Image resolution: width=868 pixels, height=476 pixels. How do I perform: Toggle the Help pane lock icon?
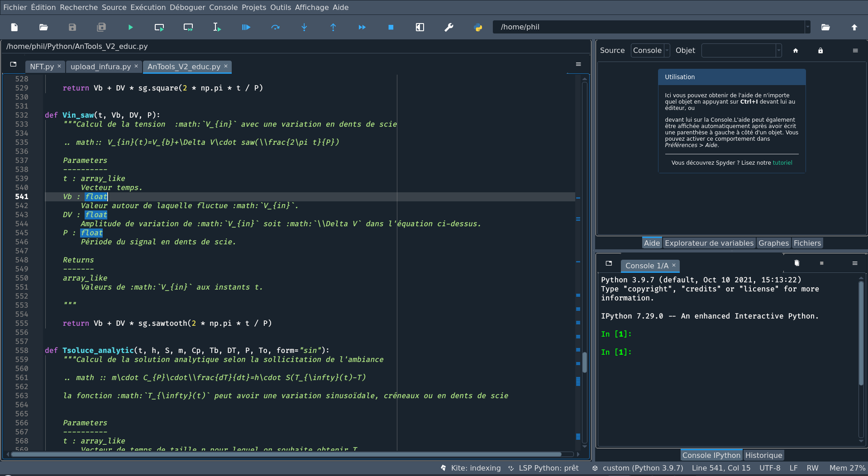point(820,51)
